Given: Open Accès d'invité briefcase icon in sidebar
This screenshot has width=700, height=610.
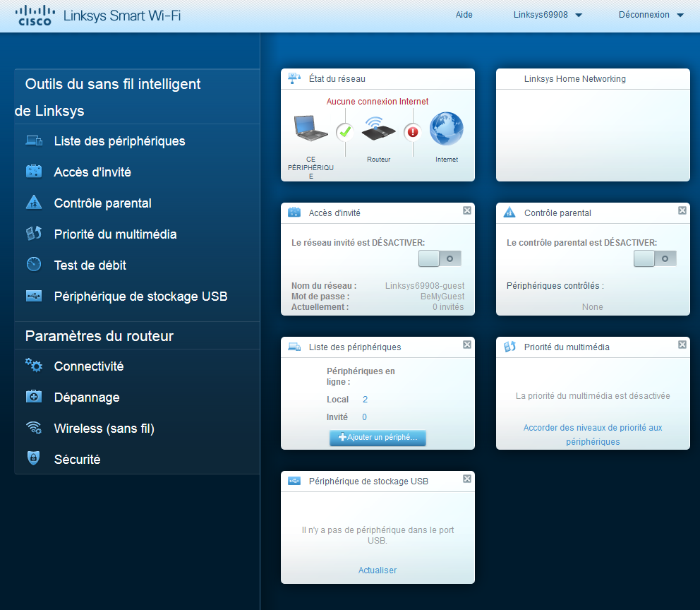Looking at the screenshot, I should [x=34, y=172].
